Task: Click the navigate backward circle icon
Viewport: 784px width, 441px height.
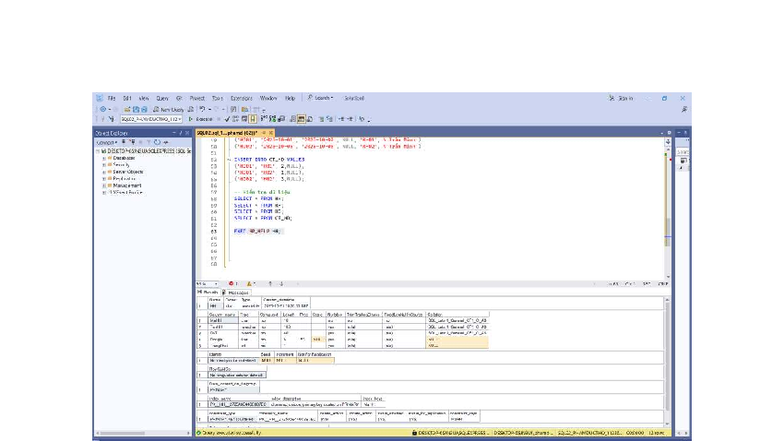Action: point(102,110)
